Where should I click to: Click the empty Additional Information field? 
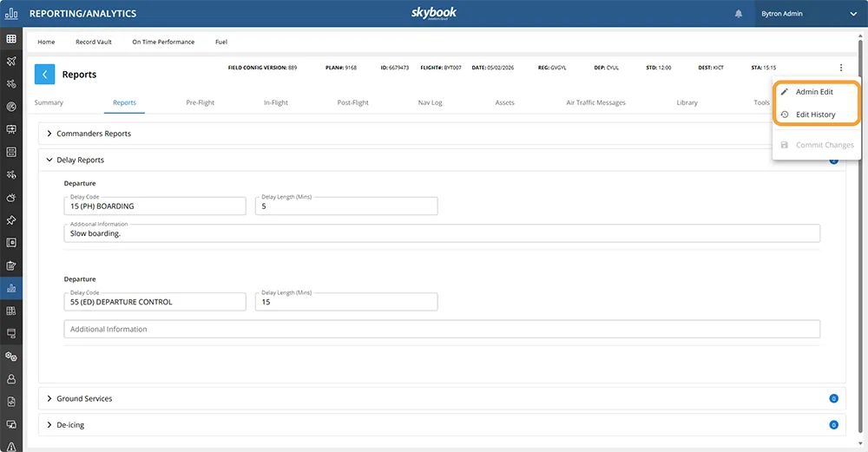442,330
